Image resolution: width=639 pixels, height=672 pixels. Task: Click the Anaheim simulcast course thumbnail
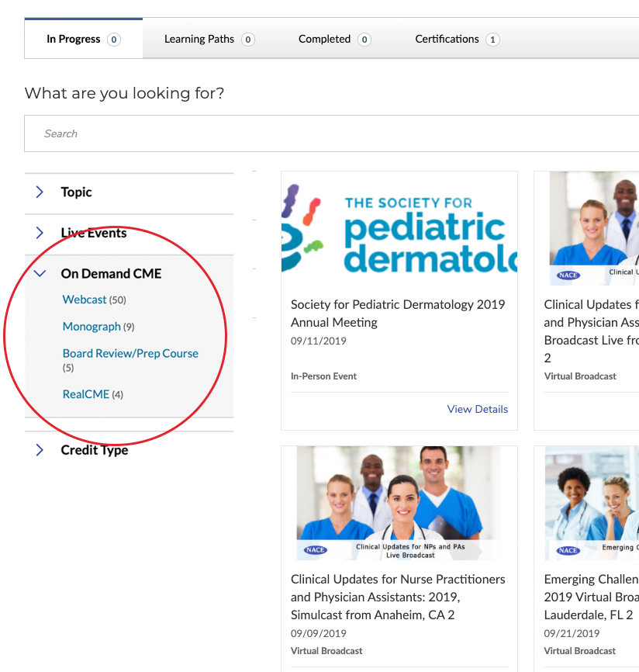(399, 503)
